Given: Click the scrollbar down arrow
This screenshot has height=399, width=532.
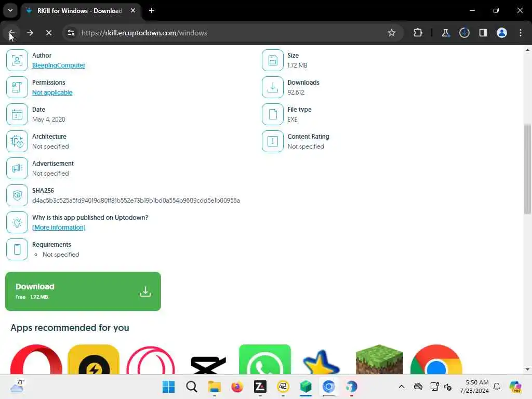Looking at the screenshot, I should [x=527, y=369].
